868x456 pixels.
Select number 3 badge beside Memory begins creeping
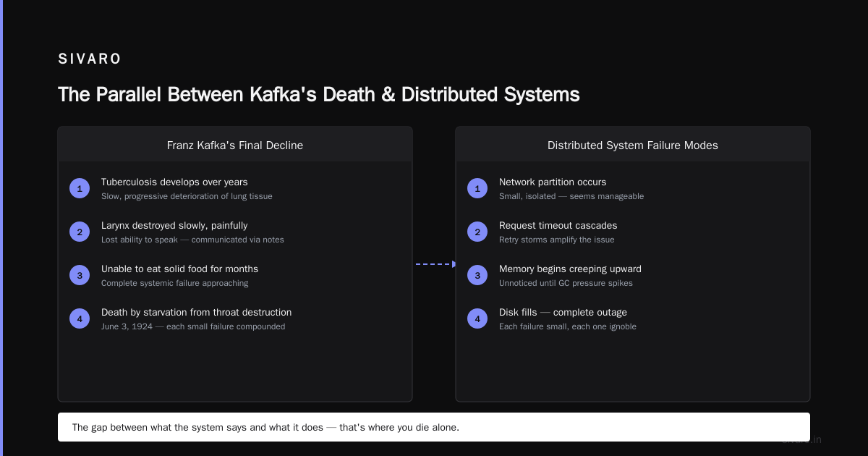(477, 275)
